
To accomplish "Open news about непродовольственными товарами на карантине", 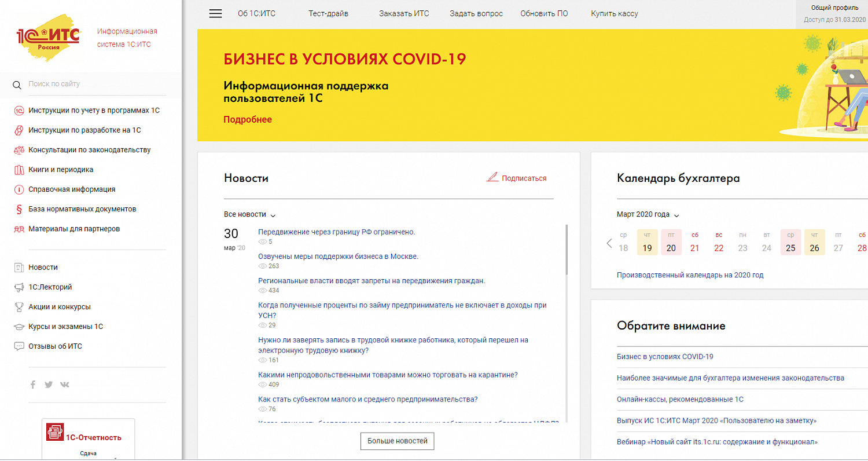I will 388,375.
